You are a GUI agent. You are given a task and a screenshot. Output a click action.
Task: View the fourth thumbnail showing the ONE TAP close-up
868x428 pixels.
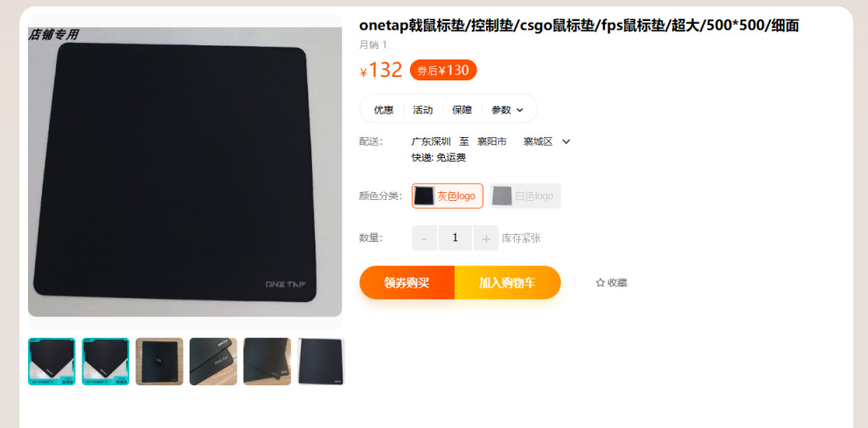pos(213,362)
